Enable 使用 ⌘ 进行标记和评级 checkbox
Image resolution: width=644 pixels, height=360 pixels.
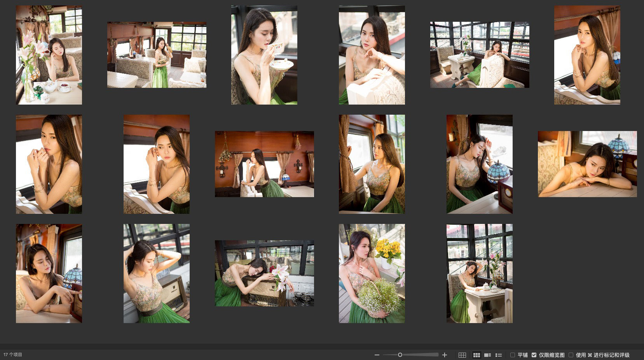[x=571, y=355]
